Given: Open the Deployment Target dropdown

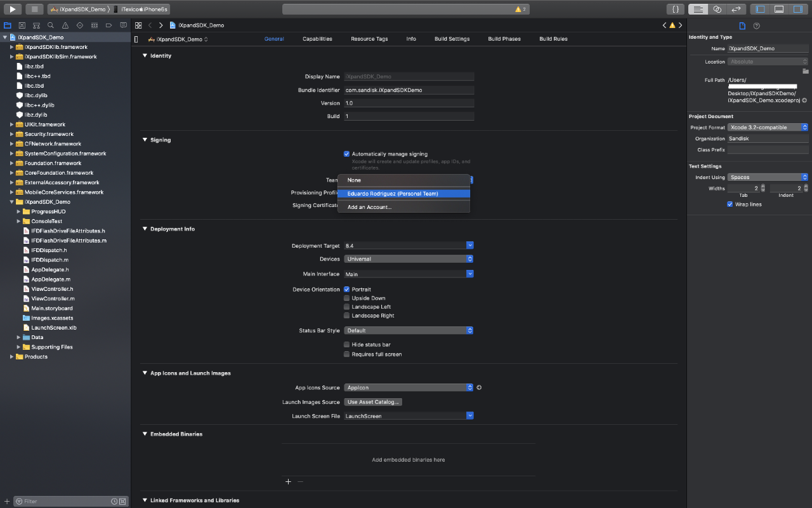Looking at the screenshot, I should tap(470, 246).
